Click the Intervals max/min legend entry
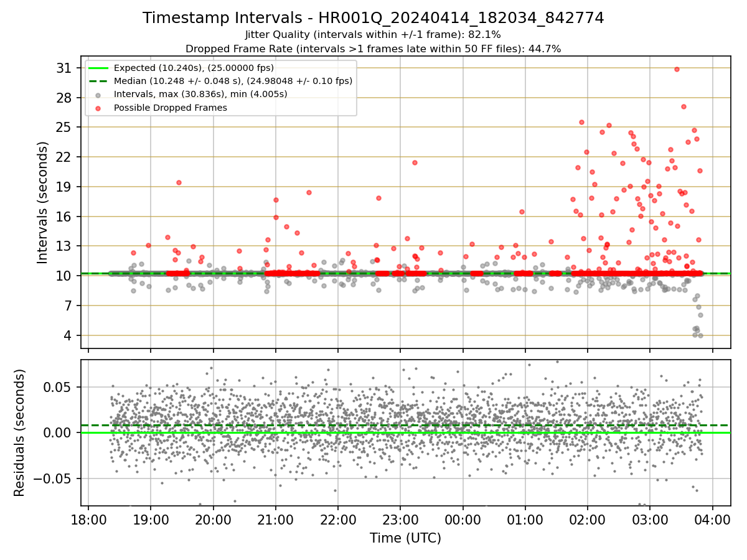The height and width of the screenshot is (560, 747). (x=200, y=94)
